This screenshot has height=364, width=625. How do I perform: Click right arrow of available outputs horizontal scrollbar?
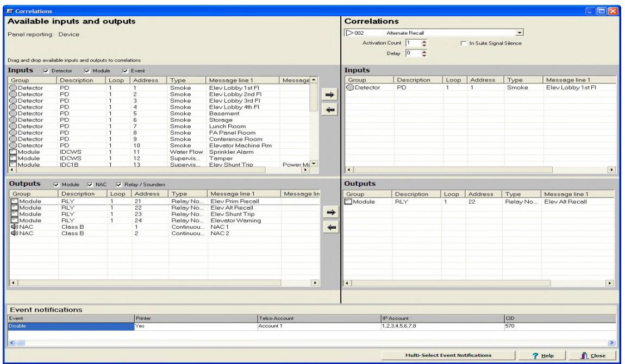tap(315, 283)
